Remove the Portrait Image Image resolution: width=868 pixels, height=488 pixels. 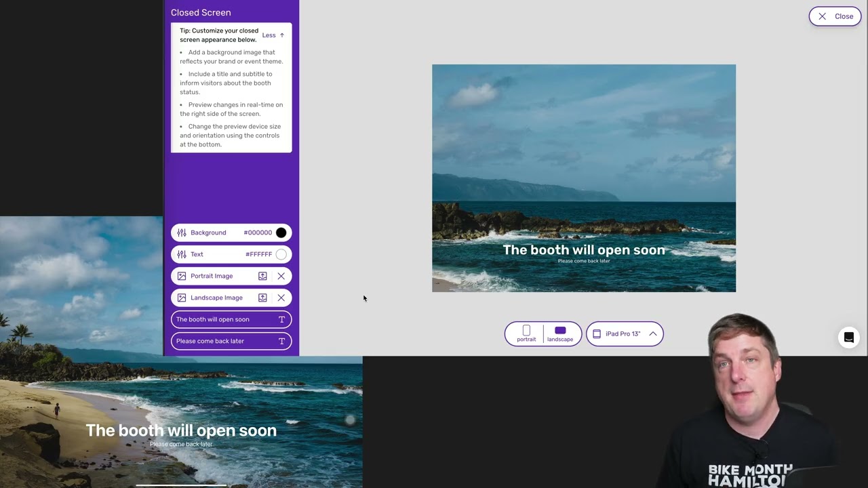pos(281,276)
